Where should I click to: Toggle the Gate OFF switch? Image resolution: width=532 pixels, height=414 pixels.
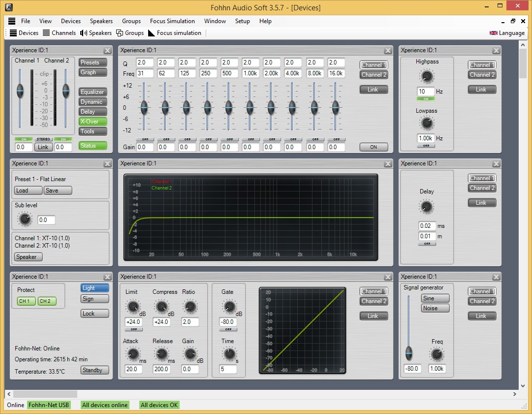pos(228,329)
